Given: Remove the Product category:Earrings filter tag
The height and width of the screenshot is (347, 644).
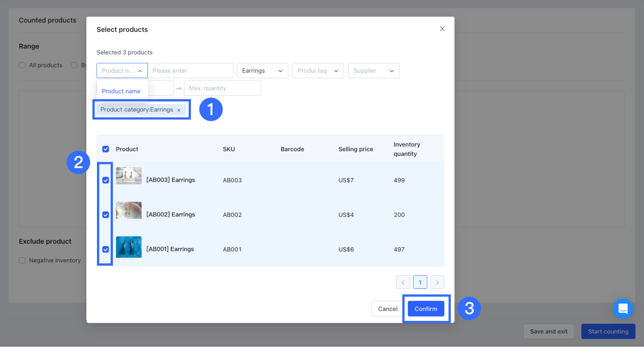Looking at the screenshot, I should point(179,110).
